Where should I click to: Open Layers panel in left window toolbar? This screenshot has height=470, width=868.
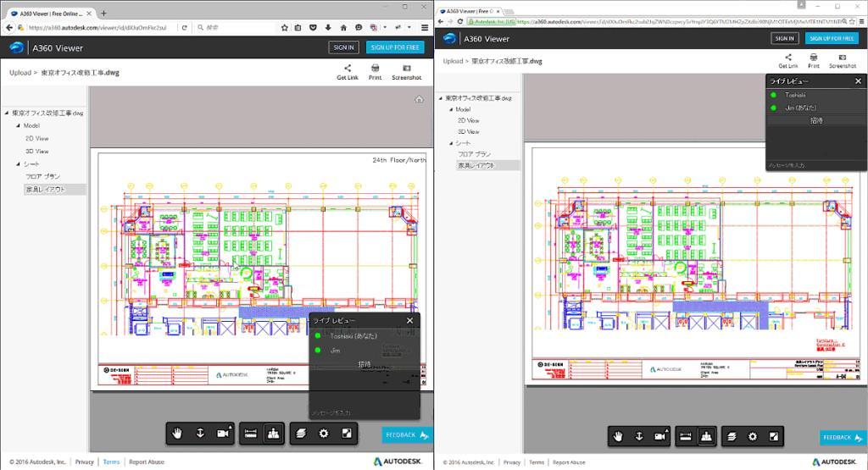click(301, 434)
